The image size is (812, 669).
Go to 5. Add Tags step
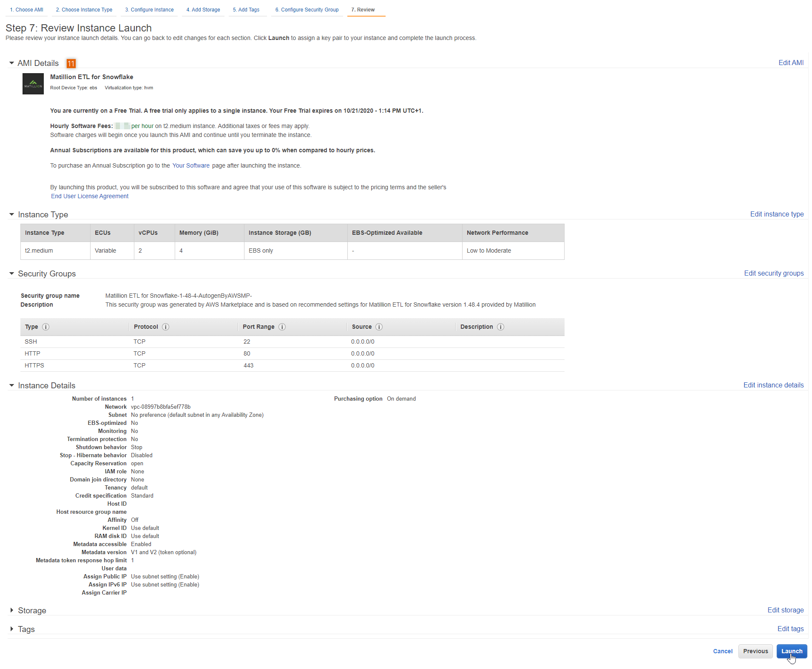246,10
